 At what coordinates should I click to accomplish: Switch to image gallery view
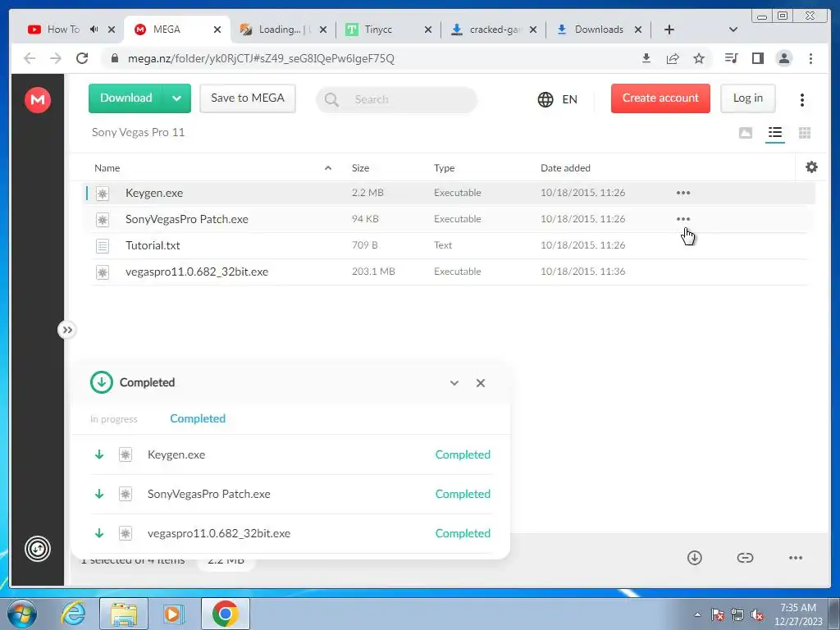tap(746, 133)
